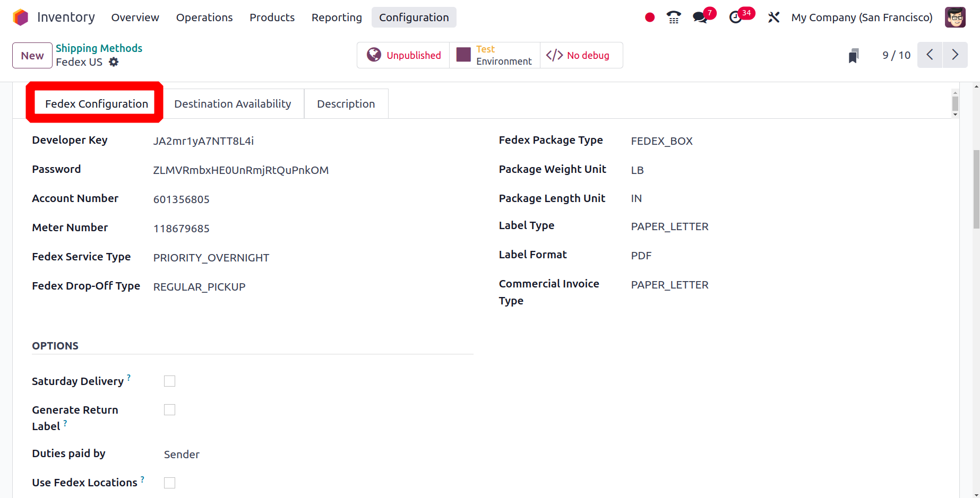Viewport: 980px width, 498px height.
Task: Click the Use Fedex Locations help mark
Action: (x=142, y=479)
